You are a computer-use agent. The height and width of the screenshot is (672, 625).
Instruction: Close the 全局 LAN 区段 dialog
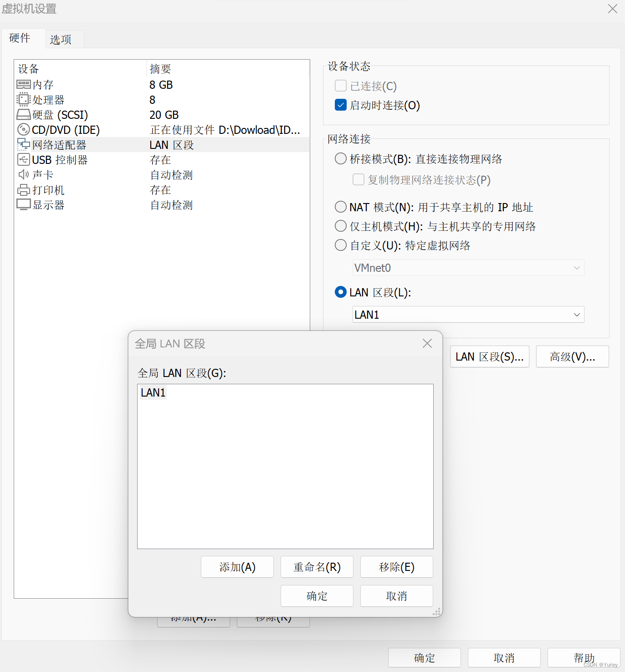click(427, 343)
